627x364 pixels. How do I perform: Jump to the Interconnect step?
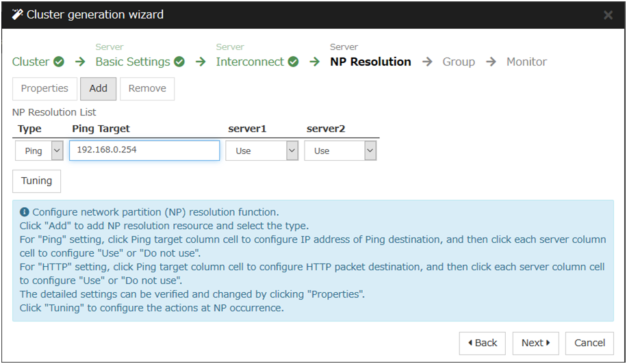[249, 62]
